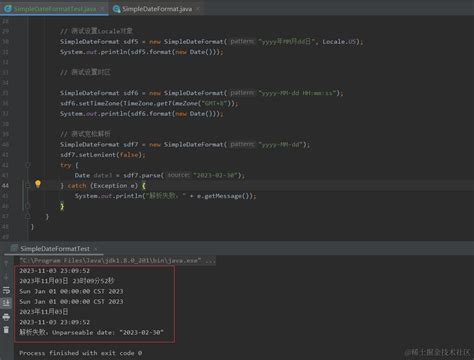Image resolution: width=474 pixels, height=360 pixels.
Task: Click the yellow light bulb quick-fix icon
Action: click(38, 184)
